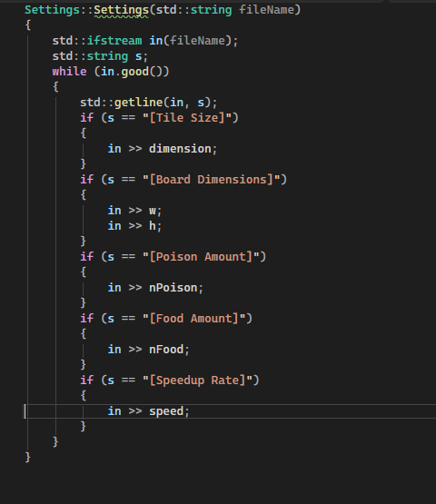The width and height of the screenshot is (436, 504).
Task: Click the string type in the constructor parameter
Action: (x=211, y=10)
